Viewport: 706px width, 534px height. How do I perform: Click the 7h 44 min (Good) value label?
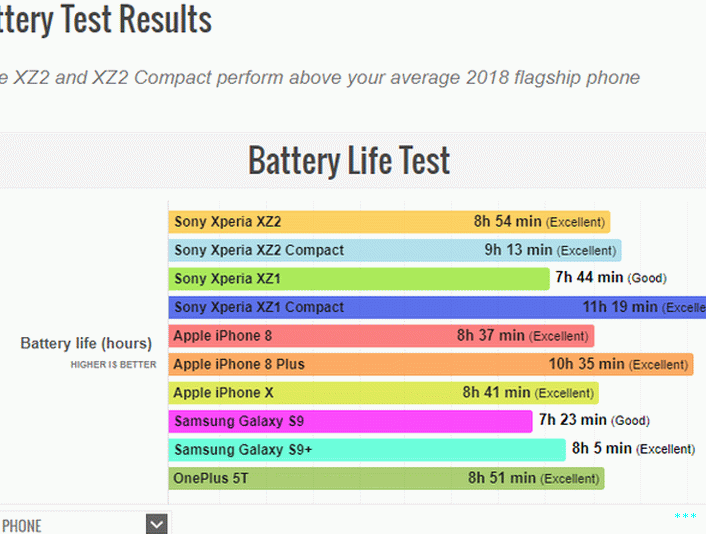coord(611,277)
